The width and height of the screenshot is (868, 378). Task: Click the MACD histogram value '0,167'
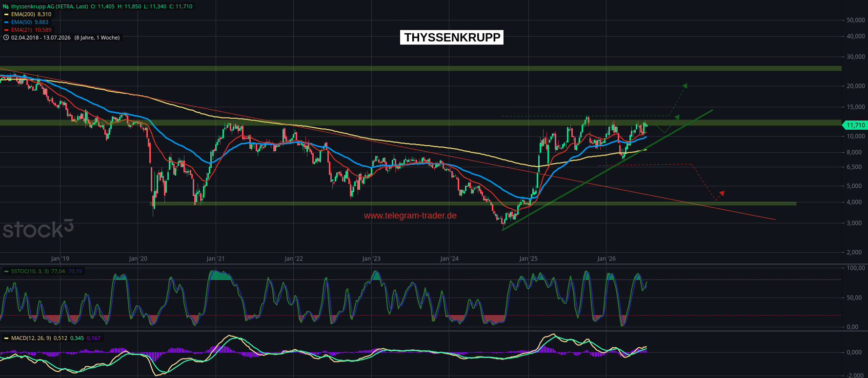pyautogui.click(x=94, y=338)
